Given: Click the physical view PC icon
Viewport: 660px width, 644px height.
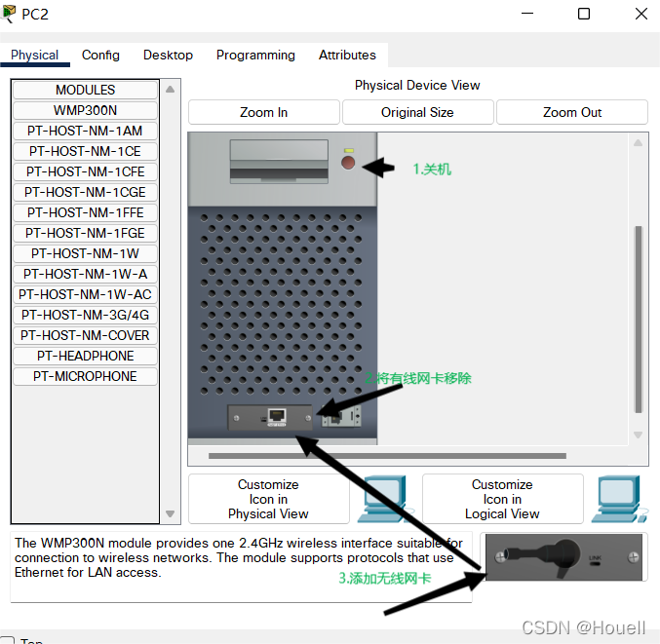Looking at the screenshot, I should tap(385, 499).
